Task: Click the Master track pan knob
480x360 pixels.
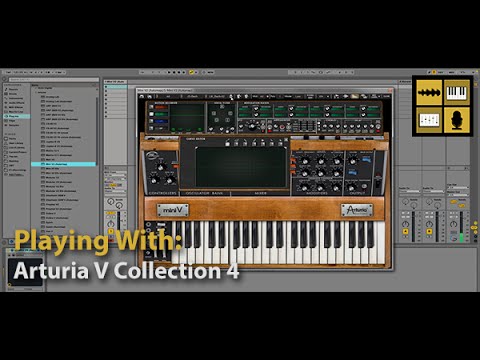Action: (x=453, y=224)
